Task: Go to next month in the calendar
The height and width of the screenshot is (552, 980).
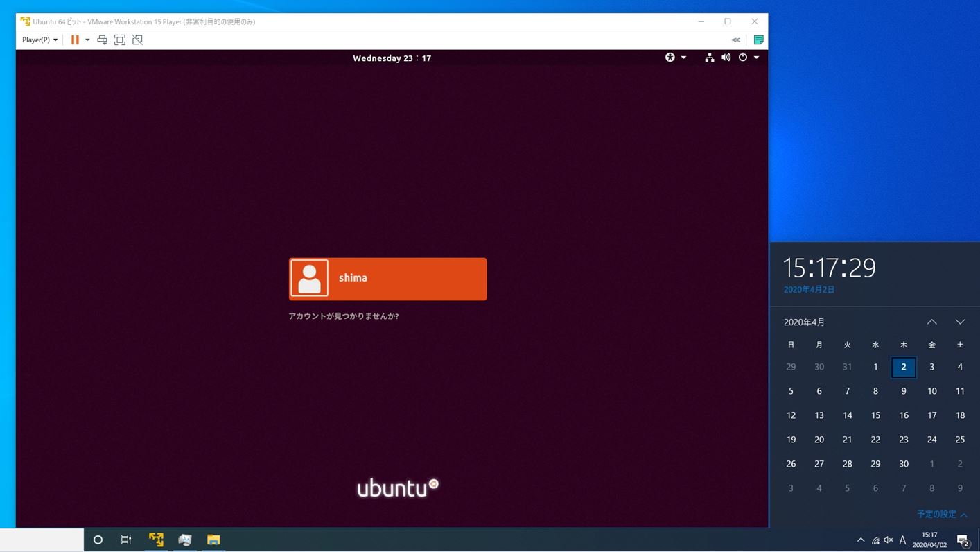Action: (x=960, y=322)
